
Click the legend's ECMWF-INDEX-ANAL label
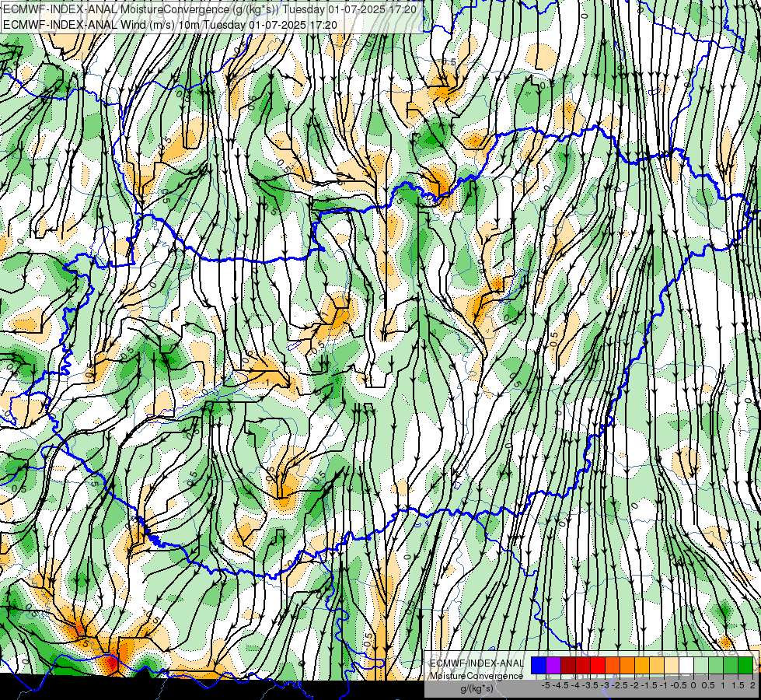click(x=477, y=663)
